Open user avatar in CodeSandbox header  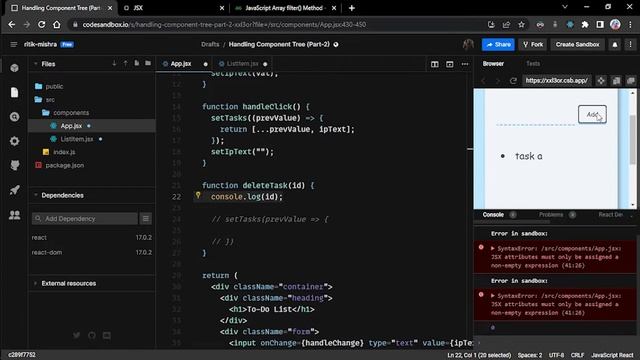tap(468, 44)
